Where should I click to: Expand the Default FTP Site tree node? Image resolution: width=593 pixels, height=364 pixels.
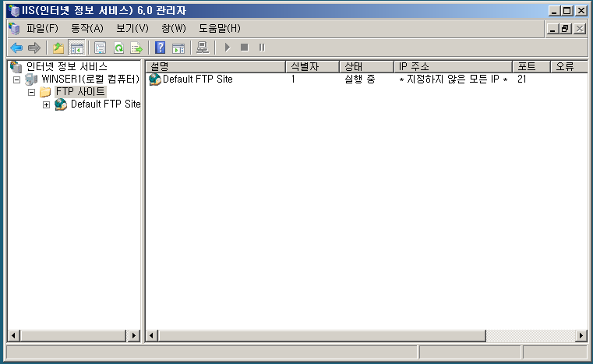click(46, 104)
